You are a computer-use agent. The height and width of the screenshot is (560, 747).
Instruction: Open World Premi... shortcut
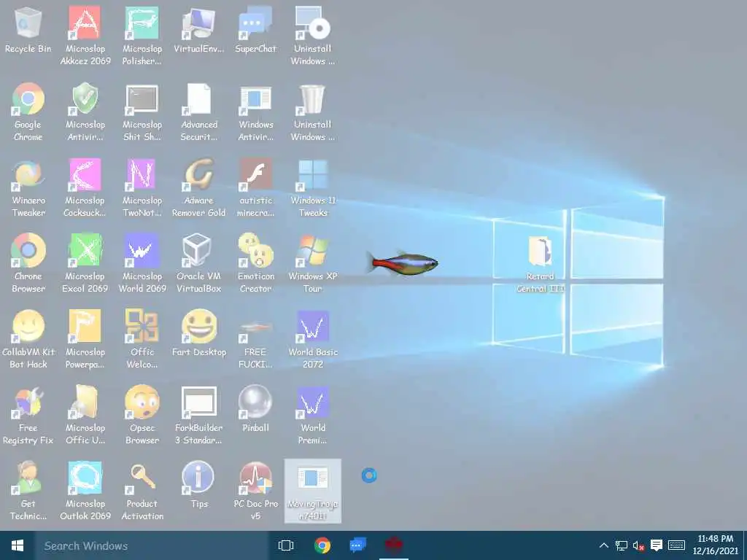(312, 415)
